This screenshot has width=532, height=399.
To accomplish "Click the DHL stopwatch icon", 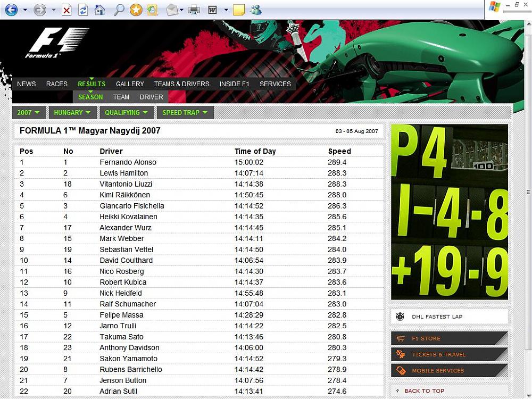I will coord(400,317).
